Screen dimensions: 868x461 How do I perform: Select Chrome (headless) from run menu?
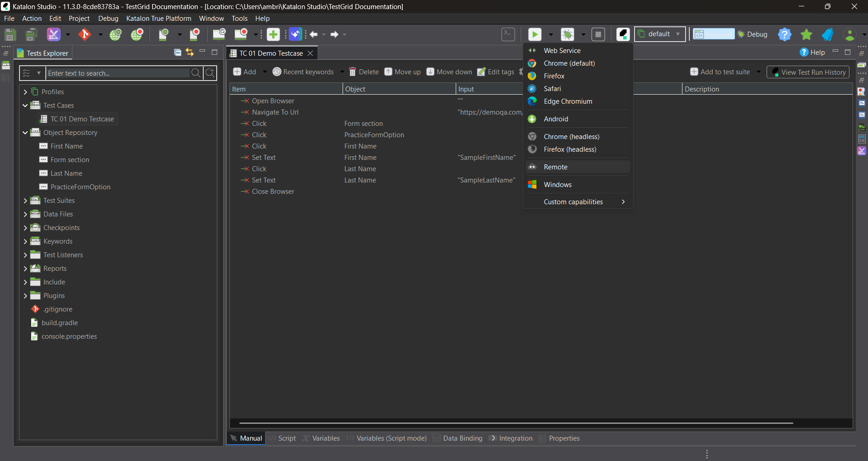point(578,137)
